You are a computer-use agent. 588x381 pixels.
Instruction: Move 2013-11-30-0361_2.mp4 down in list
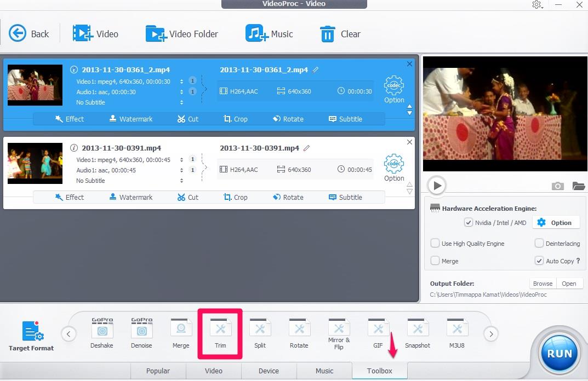pos(409,113)
